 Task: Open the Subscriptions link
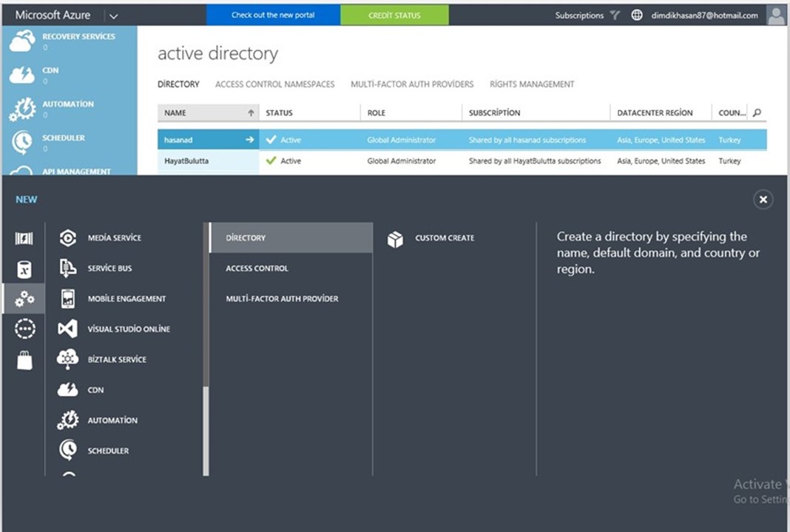[x=579, y=15]
